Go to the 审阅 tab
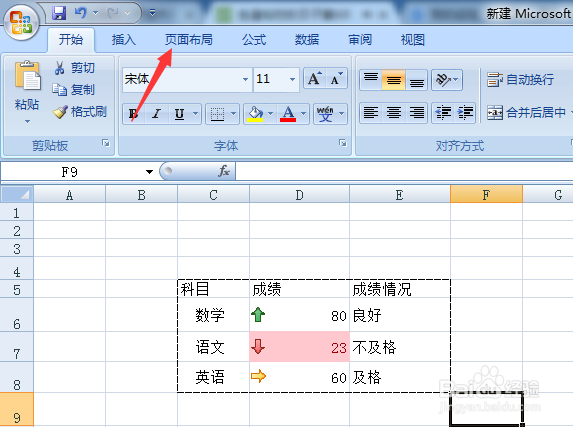The width and height of the screenshot is (573, 427). (360, 39)
